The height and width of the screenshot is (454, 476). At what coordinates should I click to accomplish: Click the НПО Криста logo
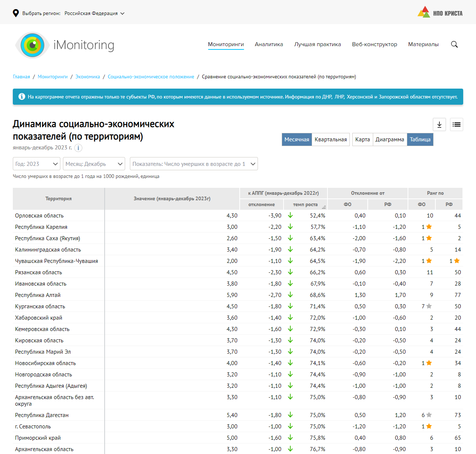coord(440,13)
